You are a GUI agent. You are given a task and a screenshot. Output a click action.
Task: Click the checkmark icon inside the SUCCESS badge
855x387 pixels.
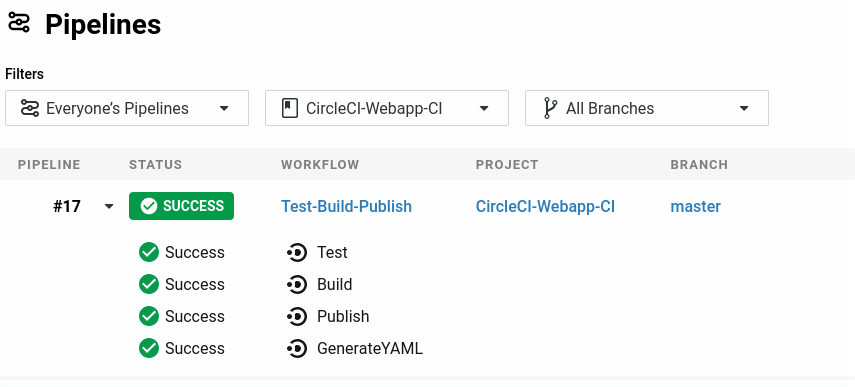(149, 206)
